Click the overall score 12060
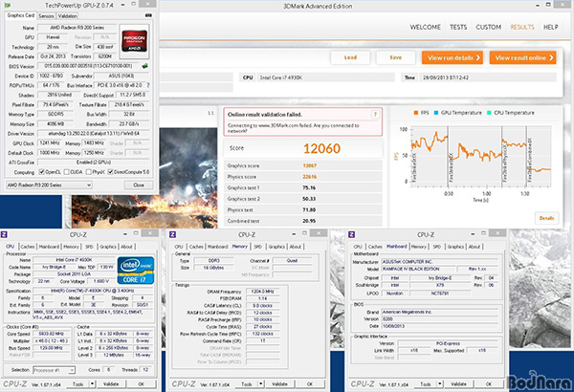The height and width of the screenshot is (392, 574). click(321, 148)
